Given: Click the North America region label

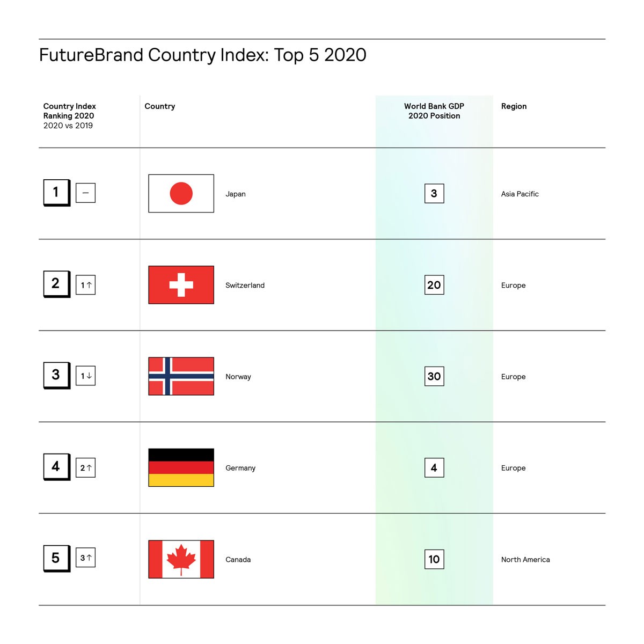Looking at the screenshot, I should pyautogui.click(x=525, y=559).
